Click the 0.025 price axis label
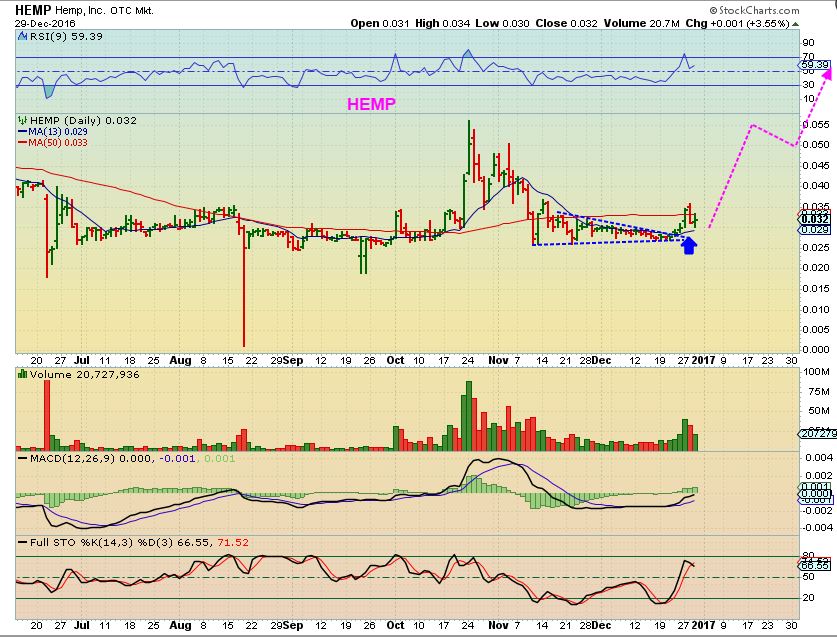This screenshot has width=837, height=637. (816, 248)
